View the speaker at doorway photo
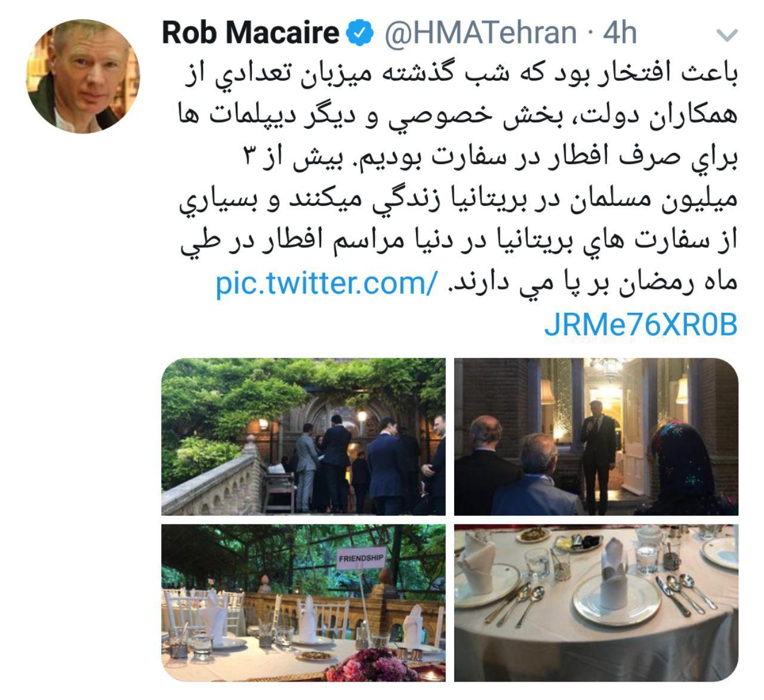 (x=596, y=437)
